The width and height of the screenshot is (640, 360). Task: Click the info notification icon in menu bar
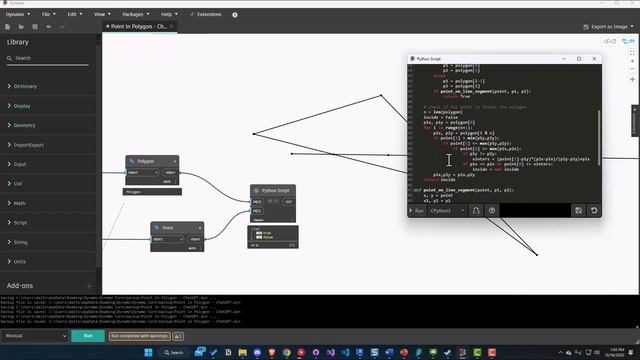coord(235,15)
